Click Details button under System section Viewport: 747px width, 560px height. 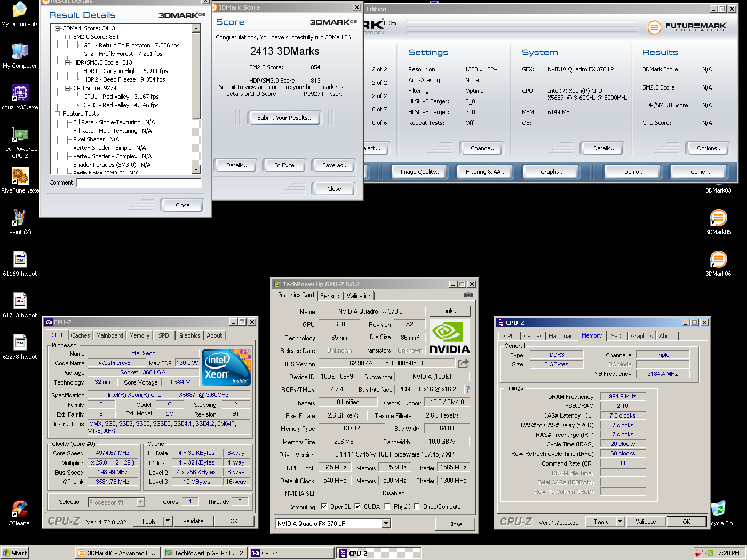click(x=604, y=148)
